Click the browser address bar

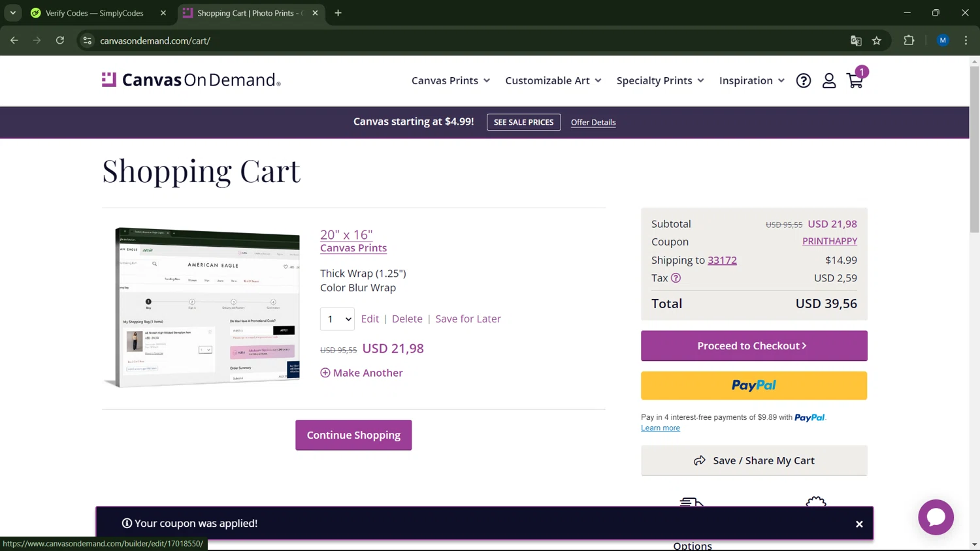tap(457, 40)
